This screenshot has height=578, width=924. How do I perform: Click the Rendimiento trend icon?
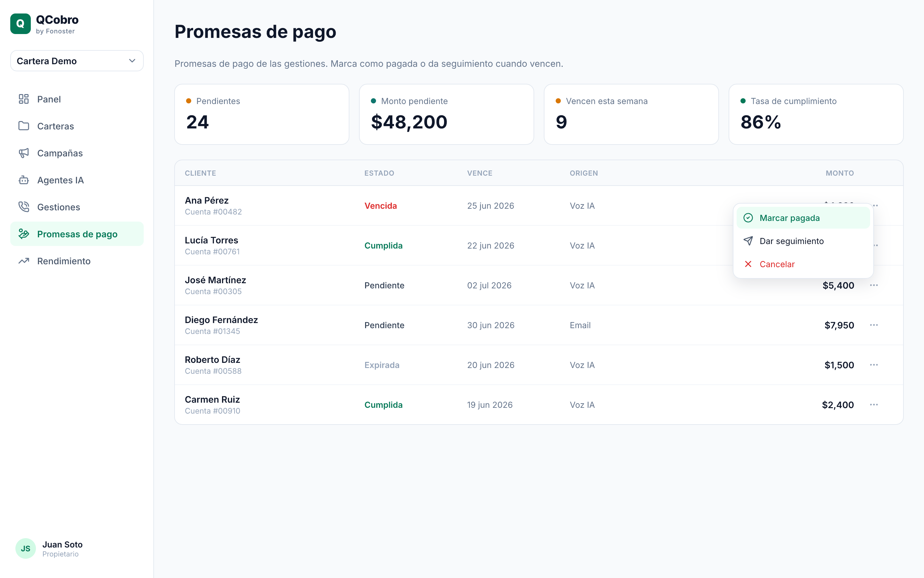(x=24, y=261)
